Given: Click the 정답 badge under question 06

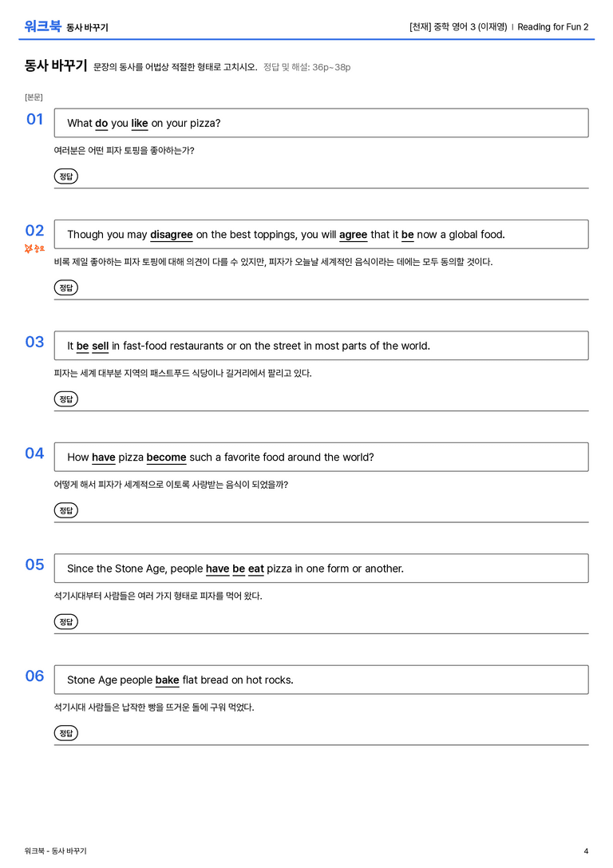Looking at the screenshot, I should [65, 732].
